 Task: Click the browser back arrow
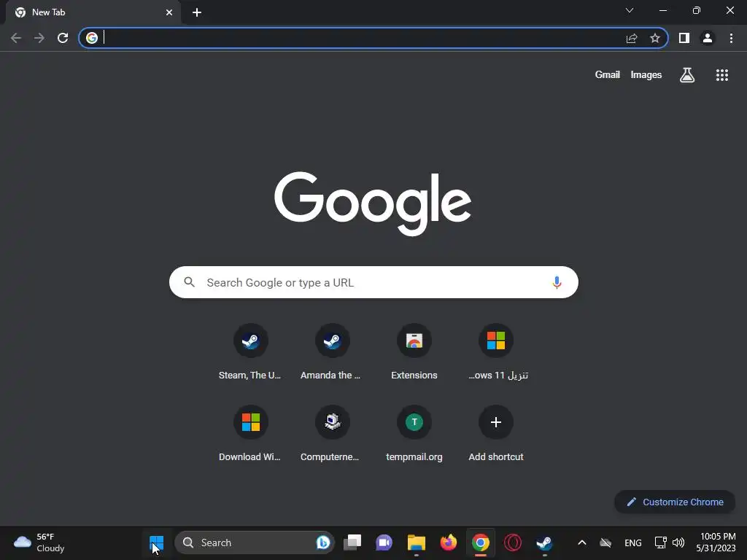coord(16,38)
